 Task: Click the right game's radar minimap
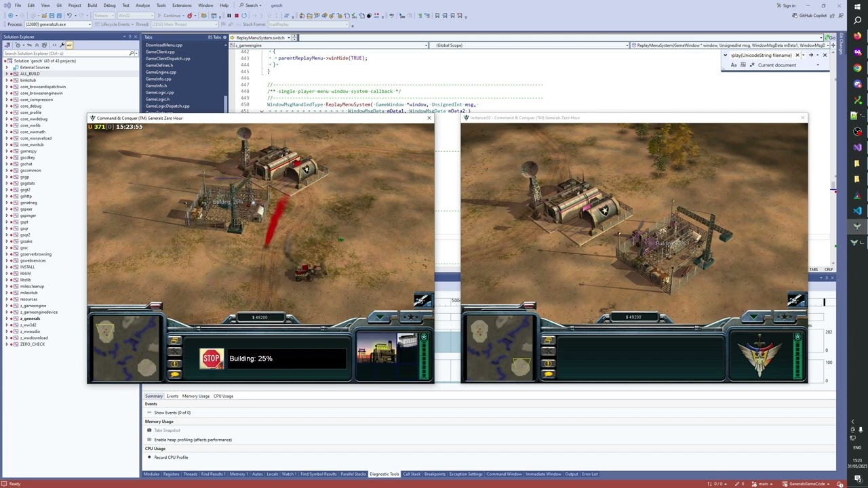point(500,348)
